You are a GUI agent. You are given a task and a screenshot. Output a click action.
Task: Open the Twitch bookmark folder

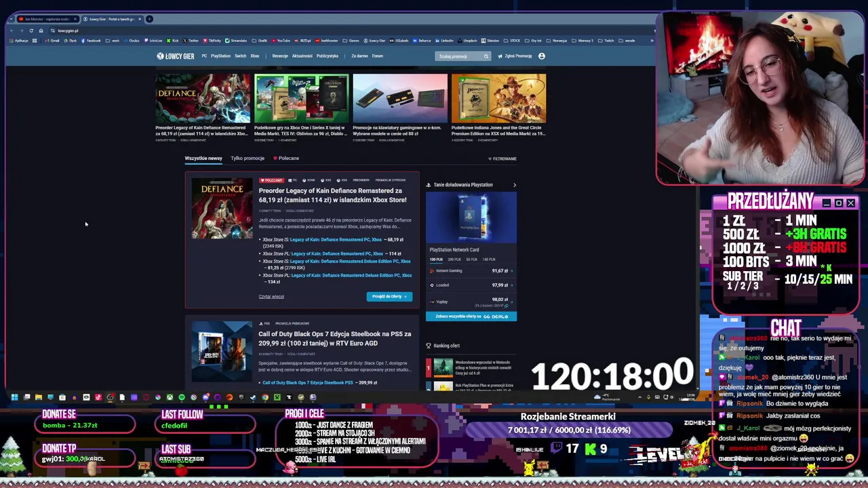point(606,41)
